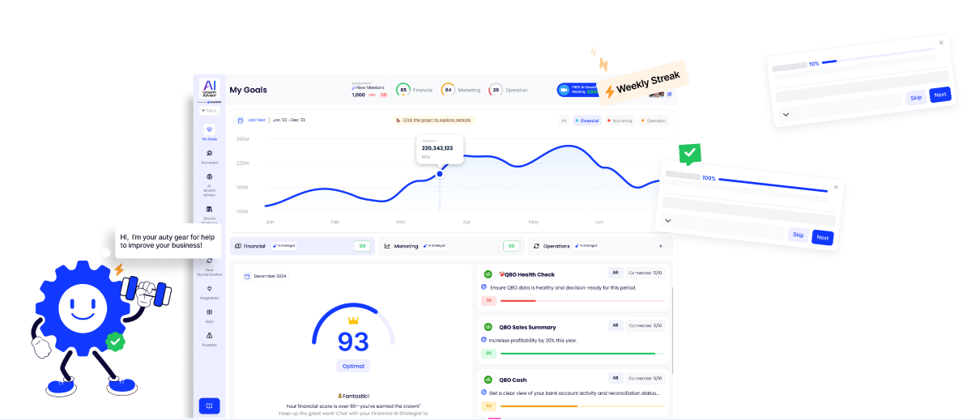
Task: Click the video camera meeting icon
Action: (564, 90)
